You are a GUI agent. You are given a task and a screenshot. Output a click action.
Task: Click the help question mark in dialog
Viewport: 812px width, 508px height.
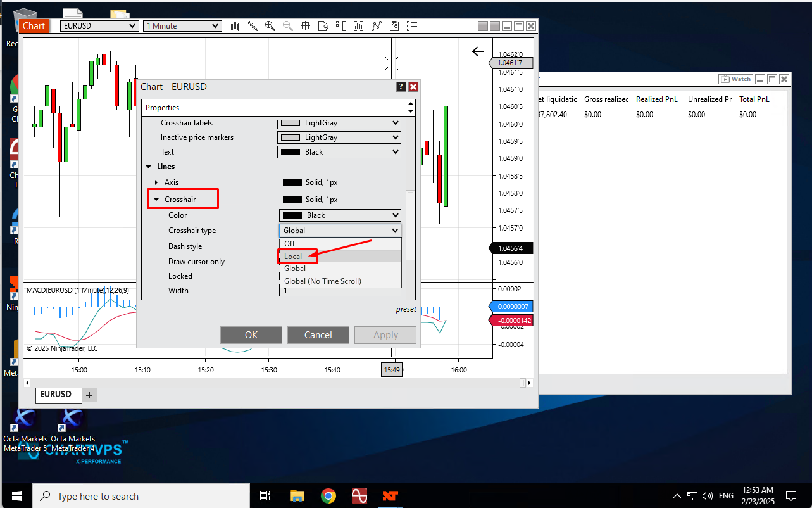[401, 87]
